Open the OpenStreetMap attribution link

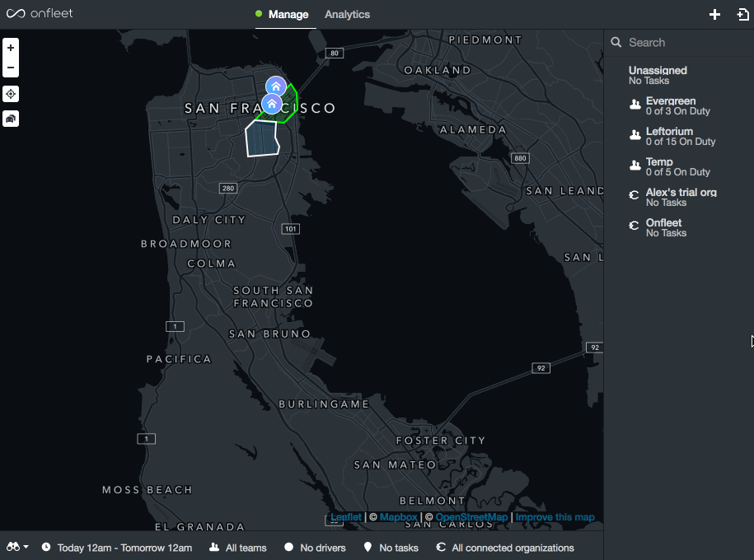(471, 517)
